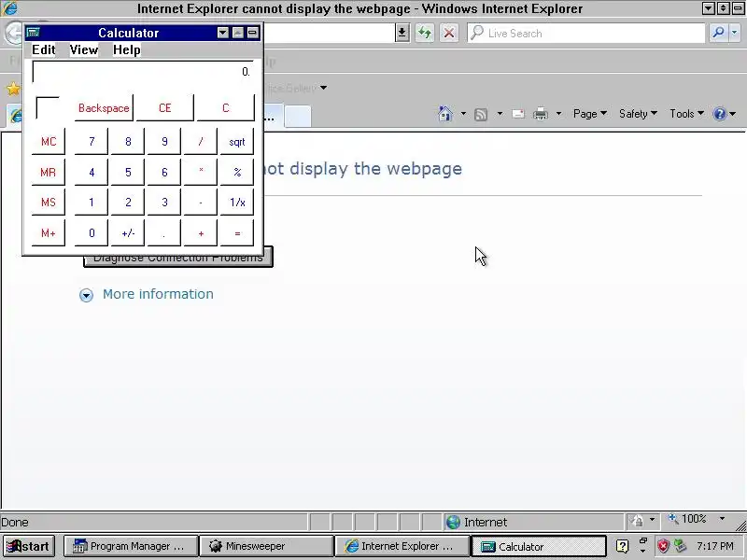Click the C clear button in Calculator
747x560 pixels.
226,107
